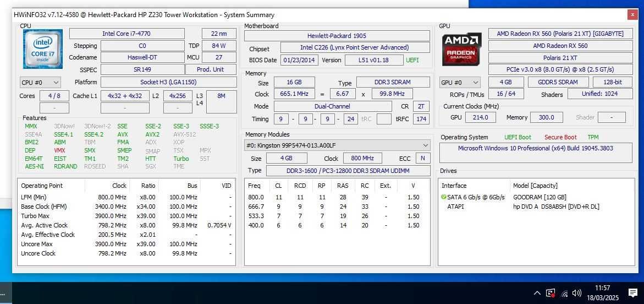Viewport: 644px width, 304px height.
Task: Click the 128-bit bus width field
Action: (x=612, y=82)
